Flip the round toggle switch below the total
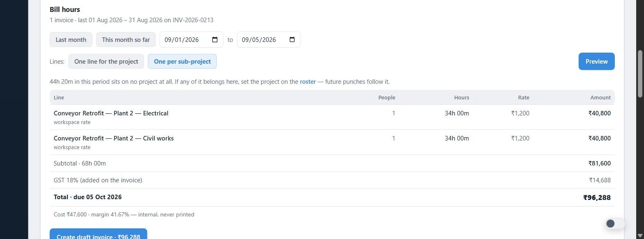The height and width of the screenshot is (239, 644). [615, 223]
